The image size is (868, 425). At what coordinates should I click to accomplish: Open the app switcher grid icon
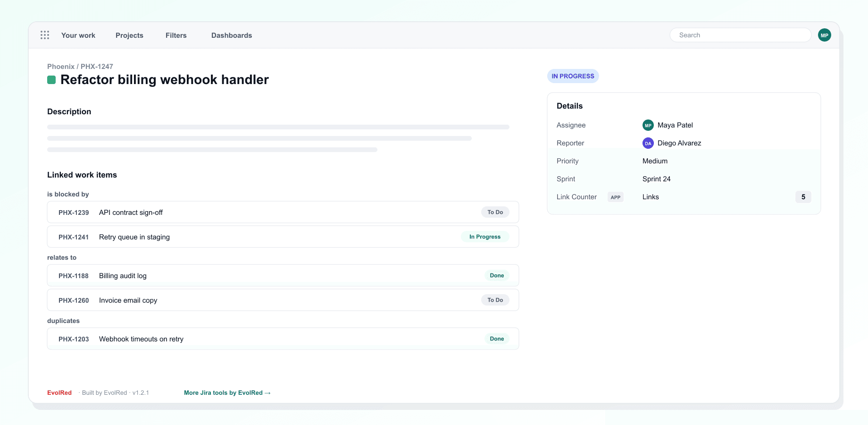[45, 35]
